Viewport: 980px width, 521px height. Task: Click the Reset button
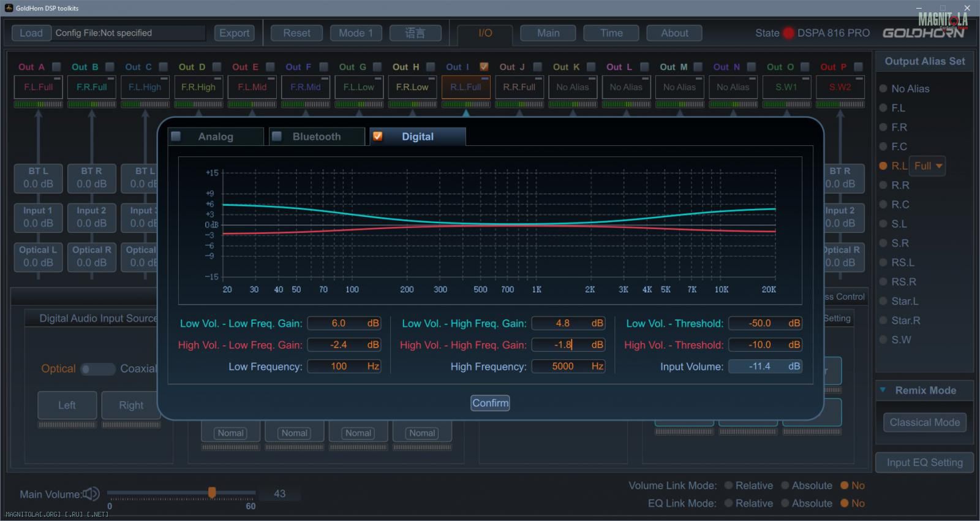(x=296, y=33)
